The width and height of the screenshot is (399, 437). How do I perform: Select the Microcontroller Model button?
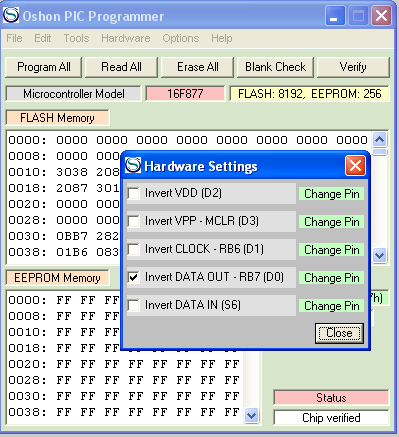point(74,94)
